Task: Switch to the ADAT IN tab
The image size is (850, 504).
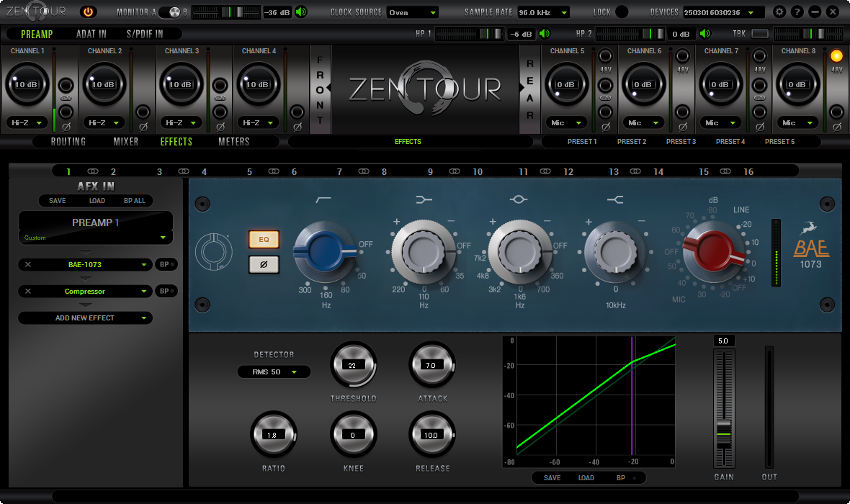Action: [x=91, y=34]
